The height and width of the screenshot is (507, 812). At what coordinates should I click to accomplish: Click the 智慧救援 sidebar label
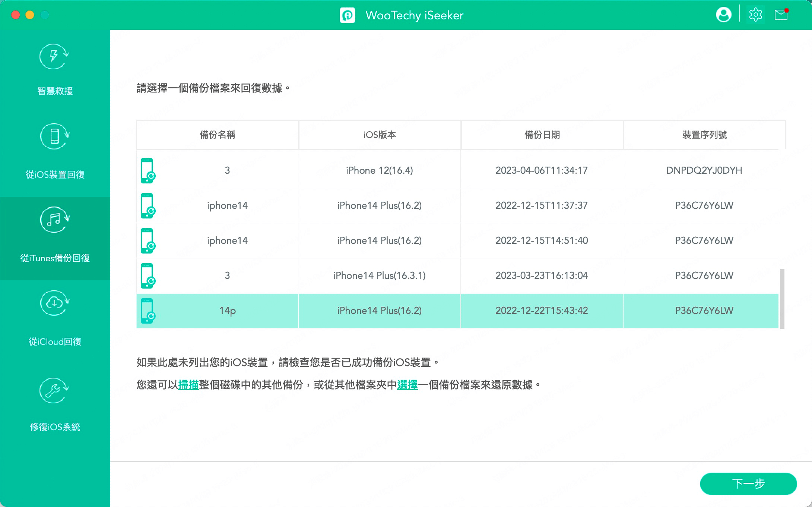pyautogui.click(x=55, y=91)
